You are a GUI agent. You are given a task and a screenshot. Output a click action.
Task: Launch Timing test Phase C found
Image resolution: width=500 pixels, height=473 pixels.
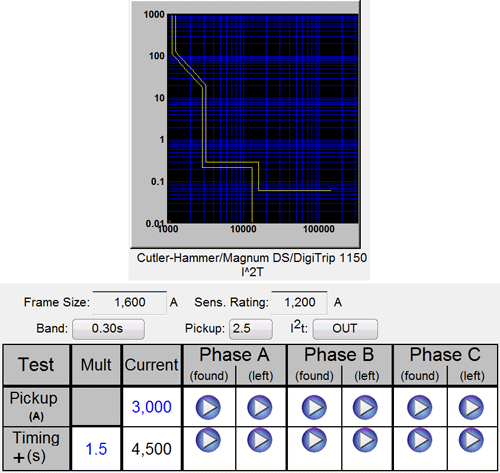tap(420, 440)
